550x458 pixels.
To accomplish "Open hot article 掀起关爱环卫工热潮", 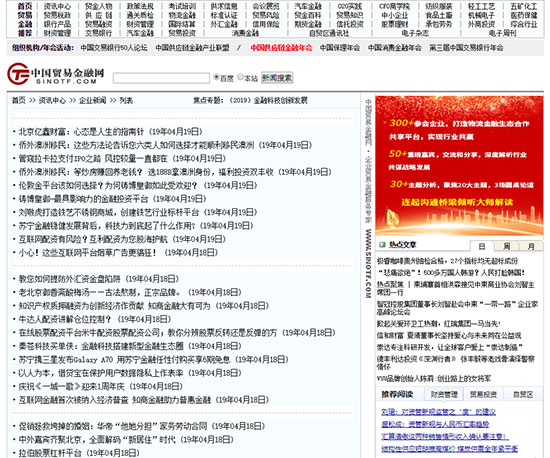I will [438, 324].
